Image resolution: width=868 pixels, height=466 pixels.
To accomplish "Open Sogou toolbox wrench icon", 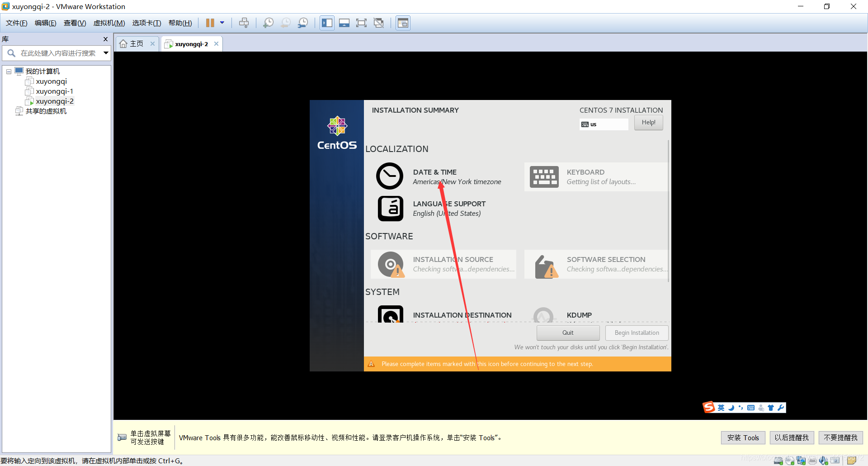I will 781,408.
